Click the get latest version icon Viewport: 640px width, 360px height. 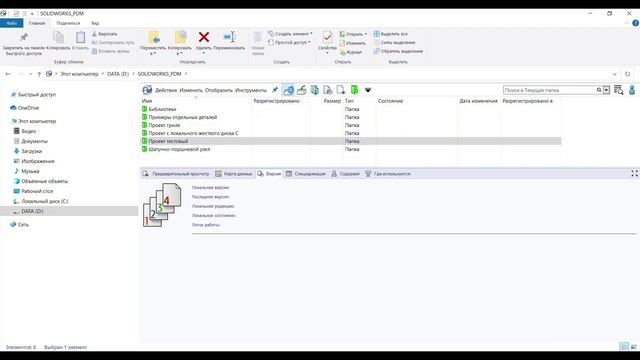tap(315, 90)
